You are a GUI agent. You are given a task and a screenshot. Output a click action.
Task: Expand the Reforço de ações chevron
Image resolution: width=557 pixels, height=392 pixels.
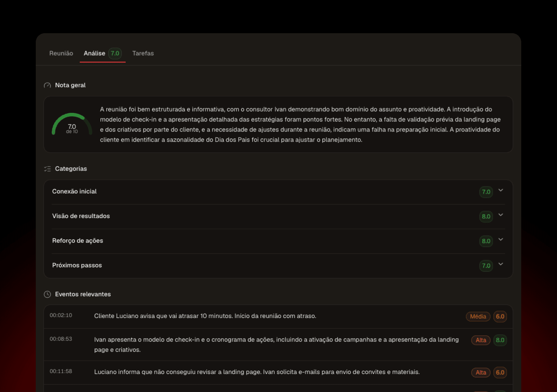pyautogui.click(x=501, y=240)
